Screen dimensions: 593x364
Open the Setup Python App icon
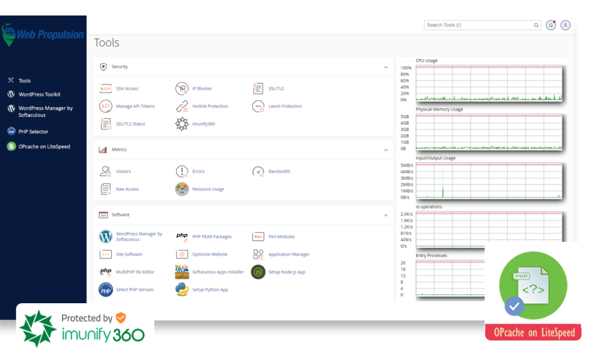[182, 289]
